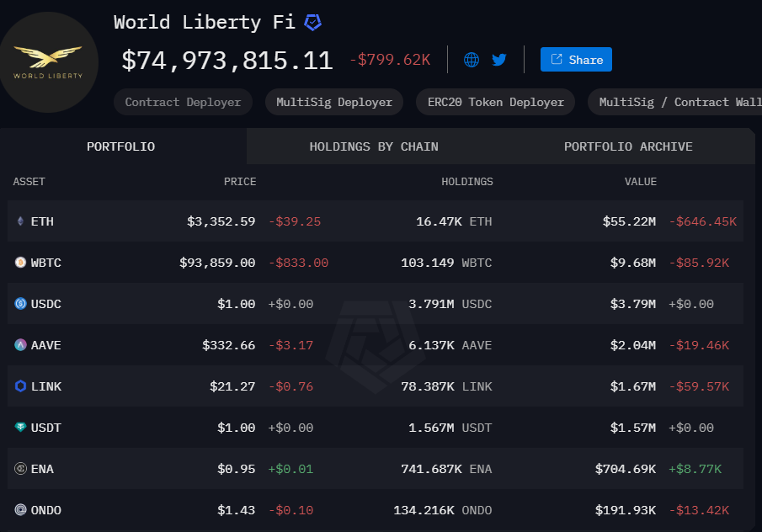Click the ENA token icon

20,469
